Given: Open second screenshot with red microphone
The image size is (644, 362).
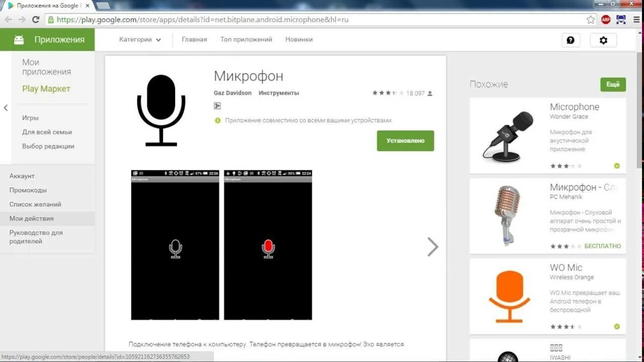Looking at the screenshot, I should [268, 245].
